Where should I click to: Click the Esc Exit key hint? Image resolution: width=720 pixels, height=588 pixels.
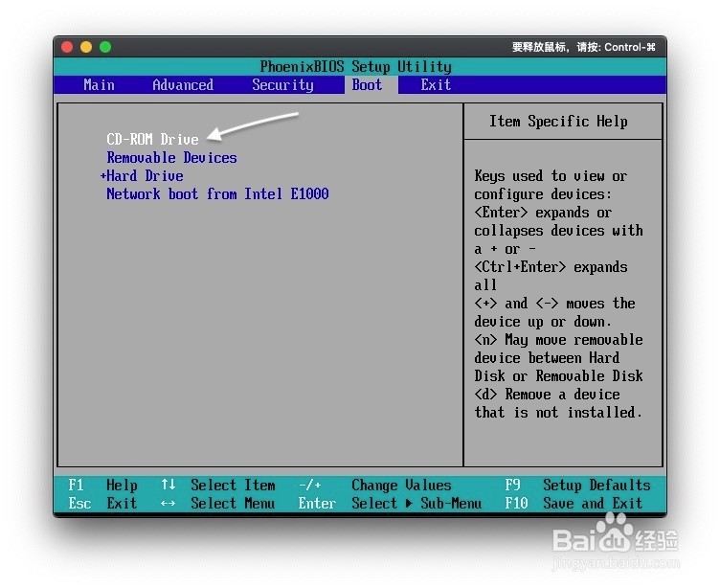click(102, 504)
